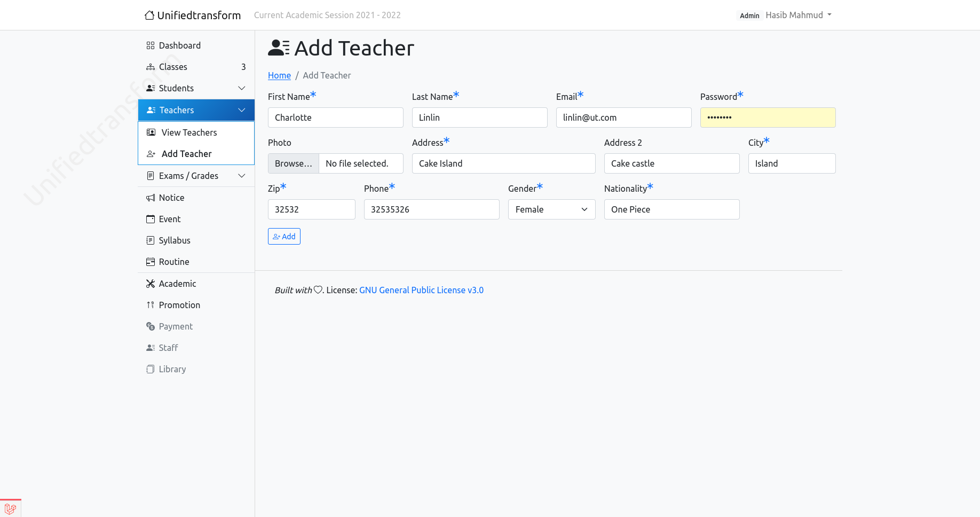
Task: Open Dashboard from the sidebar
Action: click(196, 45)
